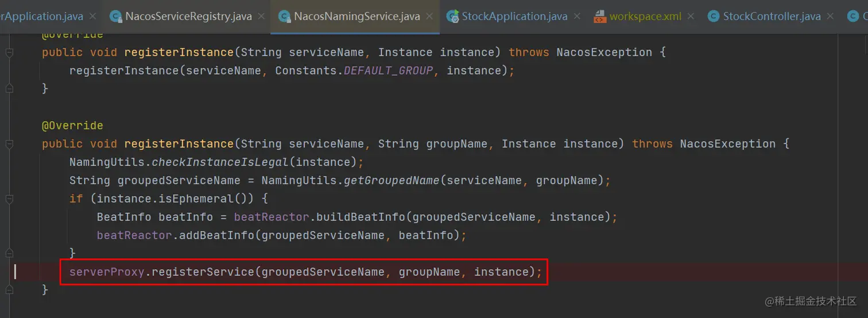Click the getGroupedName method call
The height and width of the screenshot is (318, 868).
tap(392, 181)
